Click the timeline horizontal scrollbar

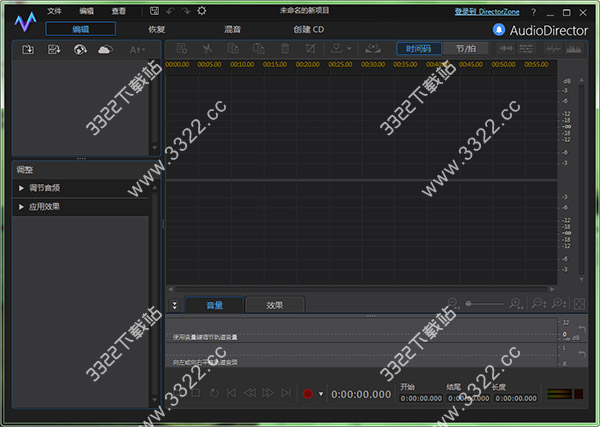361,289
